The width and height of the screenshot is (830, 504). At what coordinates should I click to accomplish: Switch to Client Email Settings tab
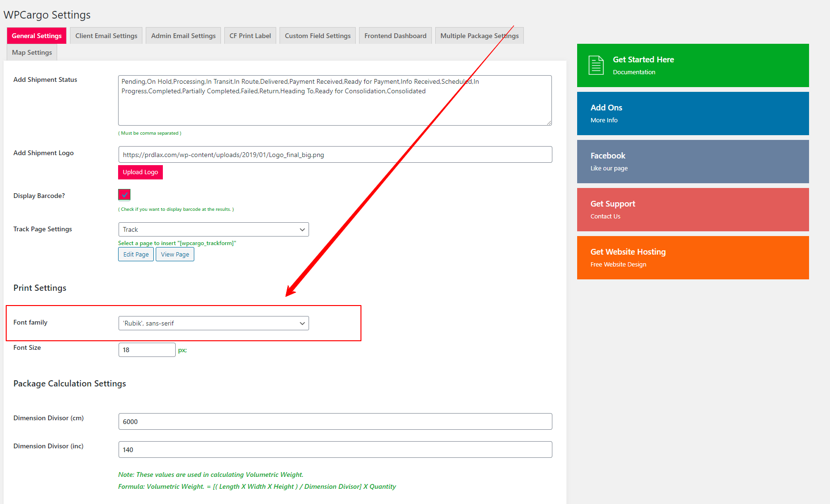(x=106, y=36)
